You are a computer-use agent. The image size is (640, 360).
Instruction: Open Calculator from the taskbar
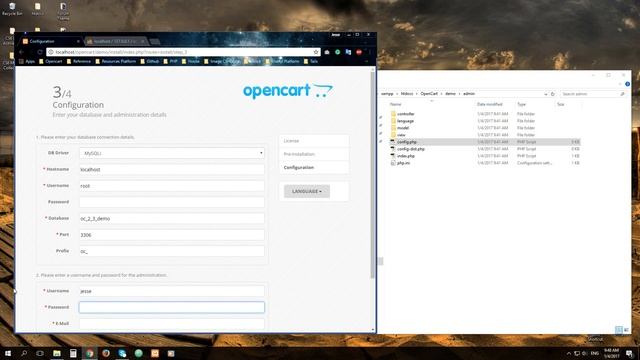(x=73, y=353)
